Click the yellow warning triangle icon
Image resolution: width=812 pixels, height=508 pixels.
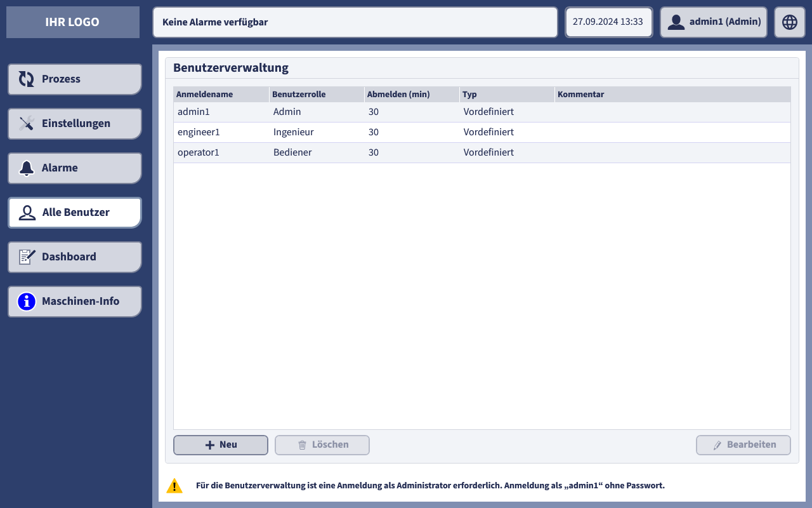click(x=174, y=486)
